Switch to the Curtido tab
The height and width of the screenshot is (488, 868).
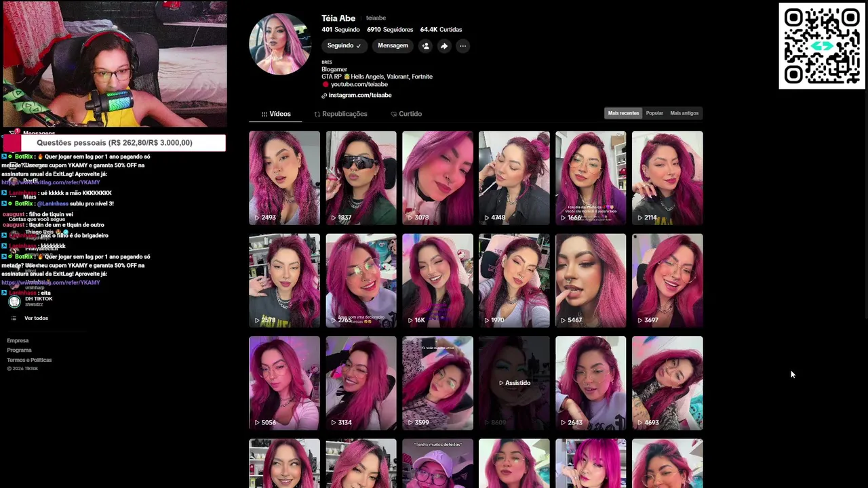tap(406, 114)
